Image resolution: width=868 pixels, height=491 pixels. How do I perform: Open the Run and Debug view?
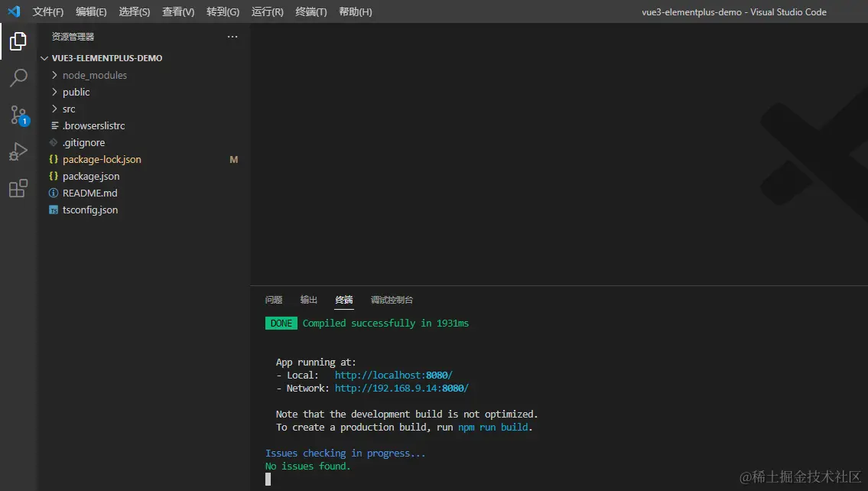tap(18, 151)
